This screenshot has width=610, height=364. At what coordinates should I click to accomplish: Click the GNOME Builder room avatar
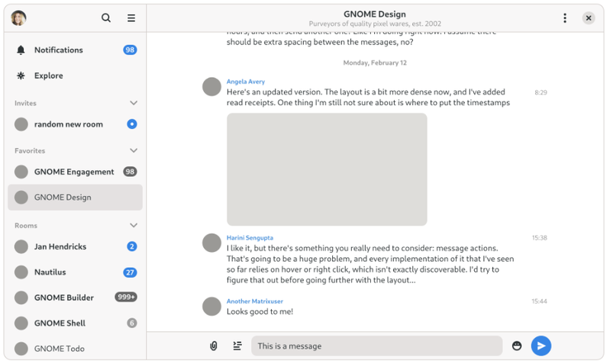click(x=21, y=298)
